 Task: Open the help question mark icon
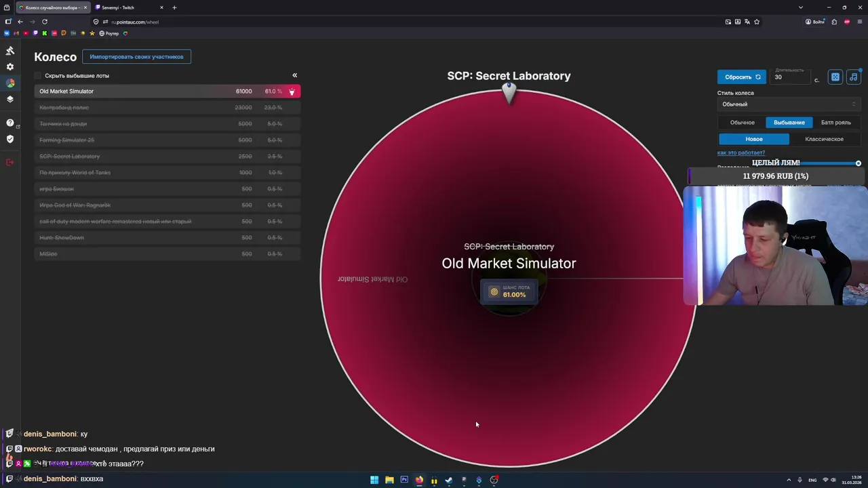(10, 123)
